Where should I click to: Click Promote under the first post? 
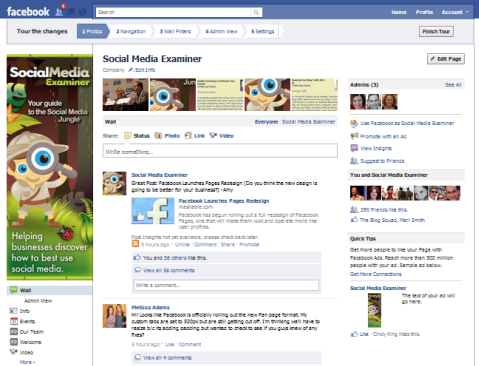249,244
